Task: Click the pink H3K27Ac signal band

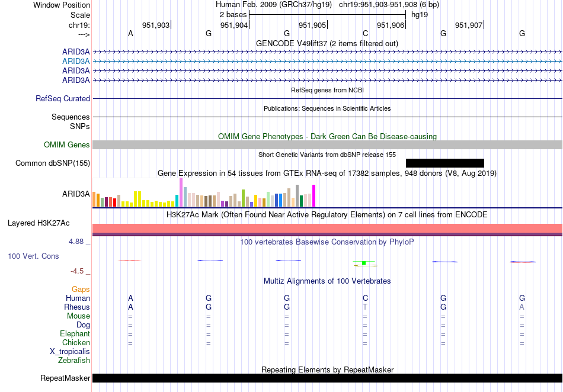Action: pos(328,229)
